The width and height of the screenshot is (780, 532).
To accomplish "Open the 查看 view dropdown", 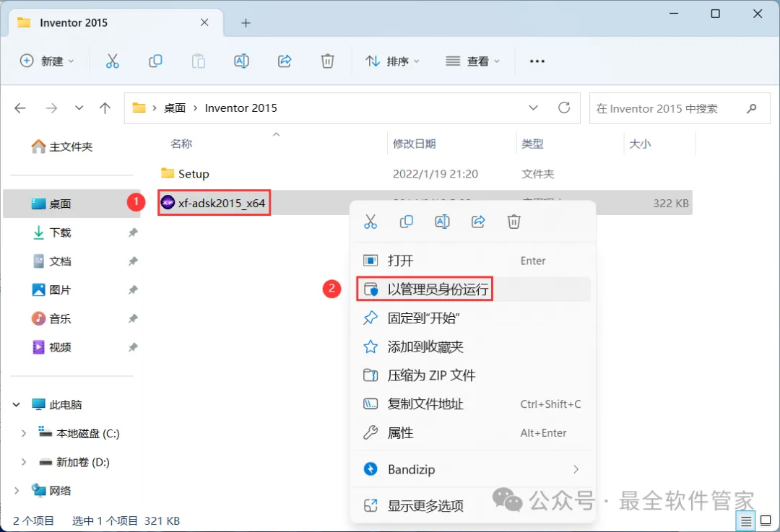I will (x=472, y=61).
